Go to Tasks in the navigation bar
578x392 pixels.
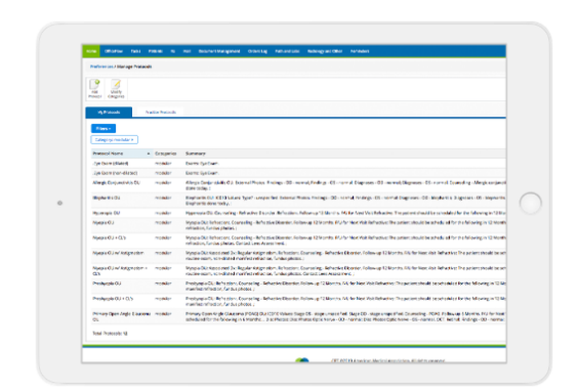(136, 51)
